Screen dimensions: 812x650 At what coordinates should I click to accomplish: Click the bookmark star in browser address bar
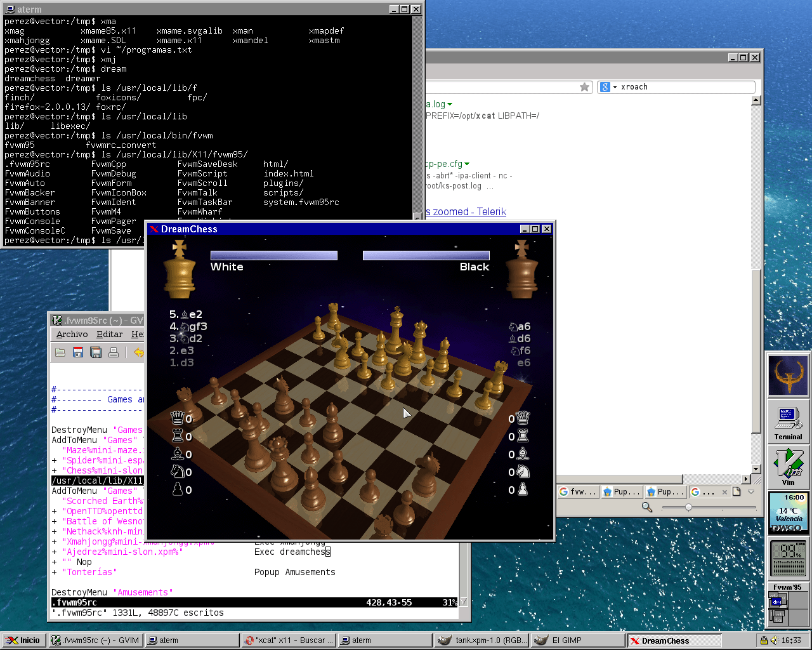(x=584, y=87)
